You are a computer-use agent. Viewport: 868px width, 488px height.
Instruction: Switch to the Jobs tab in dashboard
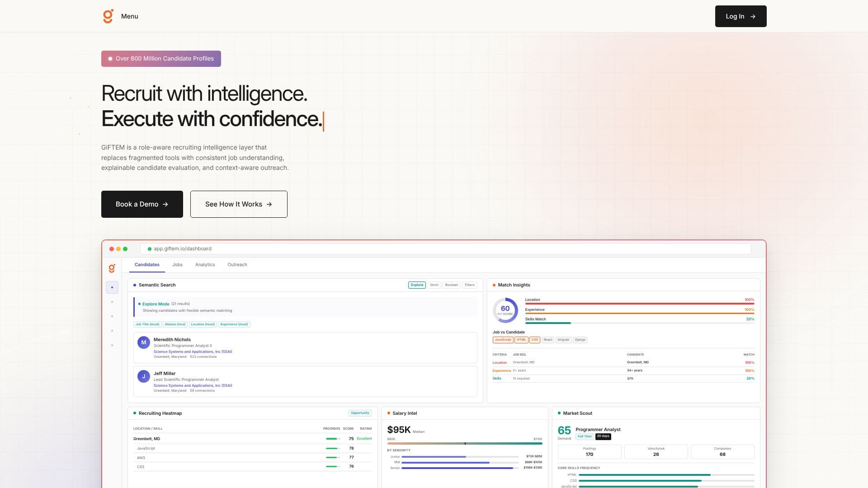pos(177,265)
